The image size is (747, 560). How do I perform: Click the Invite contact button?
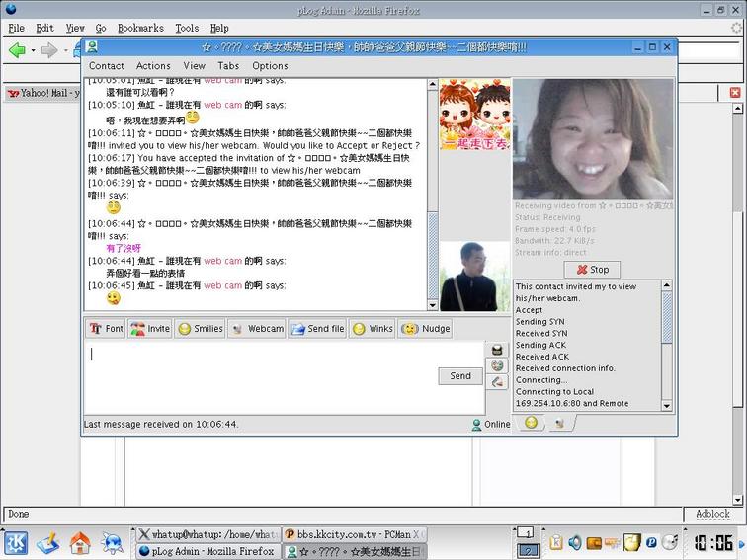(x=149, y=329)
